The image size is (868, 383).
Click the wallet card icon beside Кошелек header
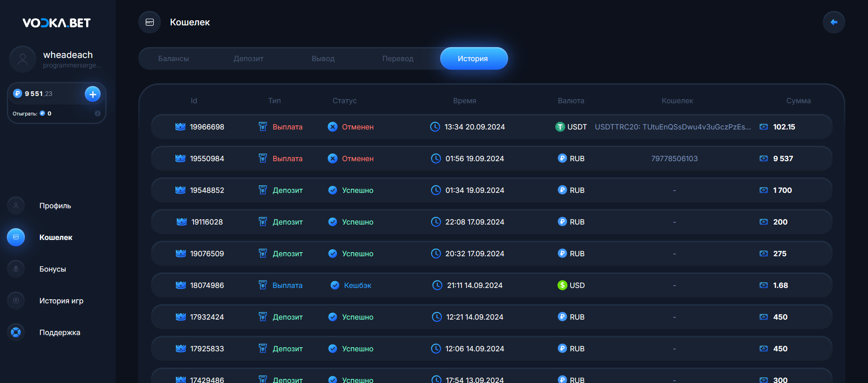pyautogui.click(x=150, y=22)
